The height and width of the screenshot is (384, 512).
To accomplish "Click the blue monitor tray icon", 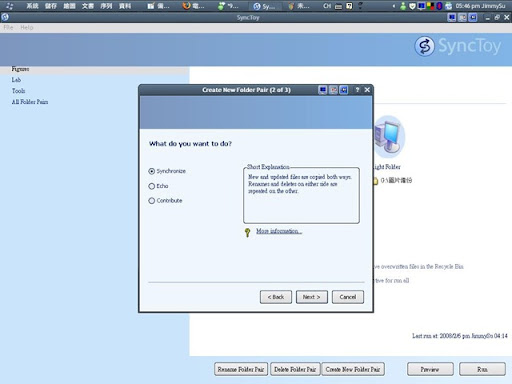I will [x=421, y=6].
